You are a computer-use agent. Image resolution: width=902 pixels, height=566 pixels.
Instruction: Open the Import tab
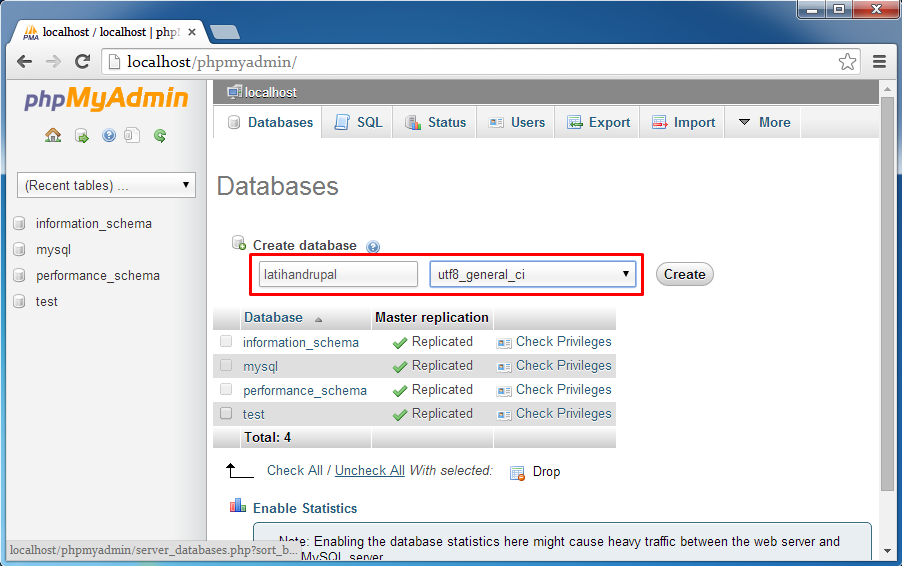tap(683, 123)
